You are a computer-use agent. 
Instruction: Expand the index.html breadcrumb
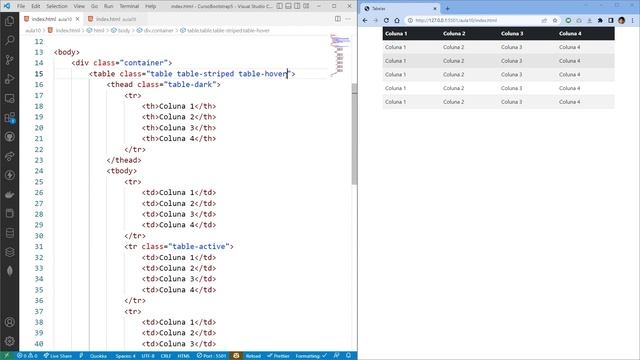[64, 30]
